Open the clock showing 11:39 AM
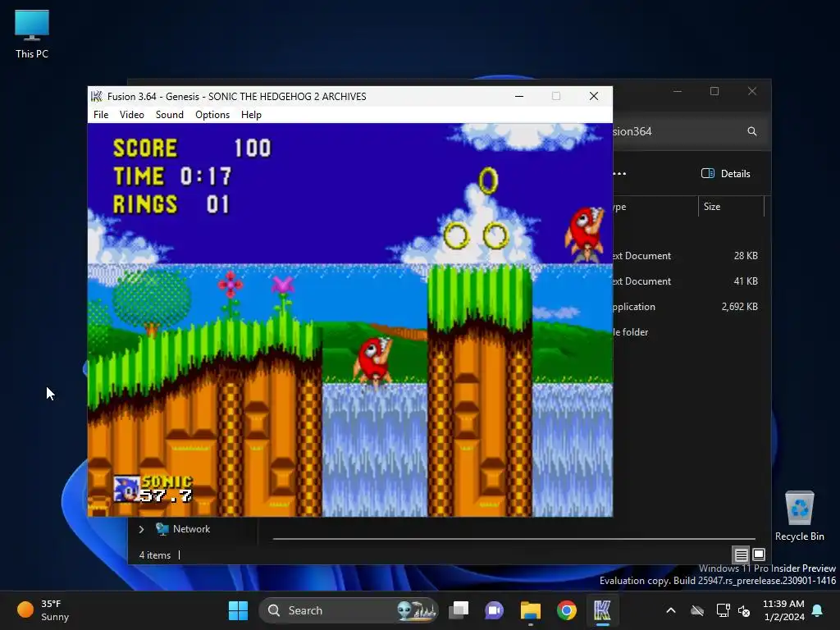840x630 pixels. click(x=783, y=610)
